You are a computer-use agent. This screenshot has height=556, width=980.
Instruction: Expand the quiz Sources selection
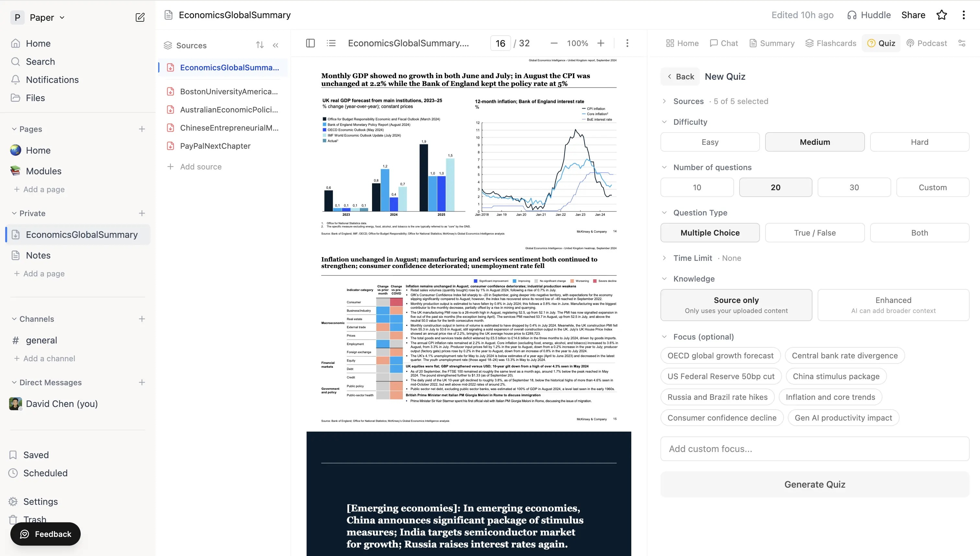[664, 101]
